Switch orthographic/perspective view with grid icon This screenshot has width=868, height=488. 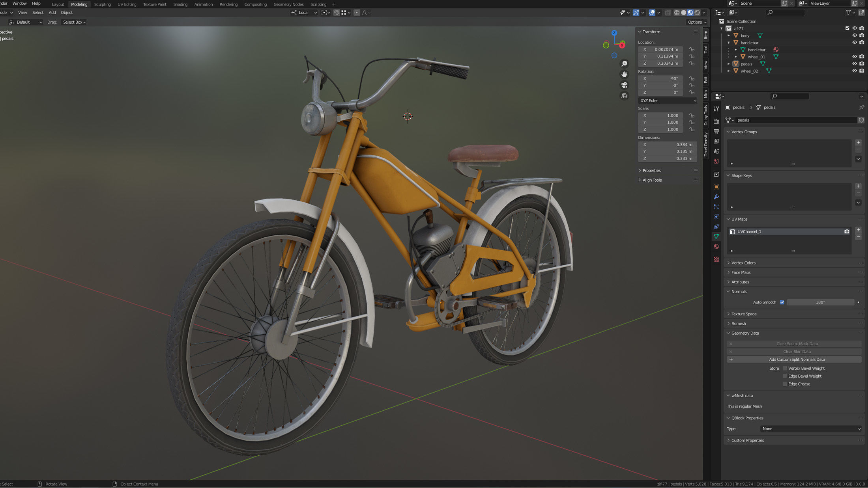pos(624,96)
